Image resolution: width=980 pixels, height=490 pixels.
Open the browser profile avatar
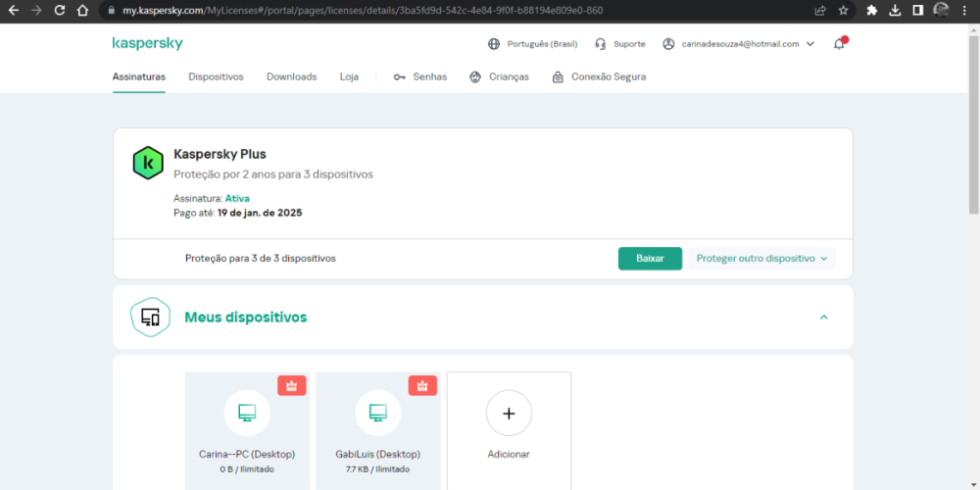(941, 10)
